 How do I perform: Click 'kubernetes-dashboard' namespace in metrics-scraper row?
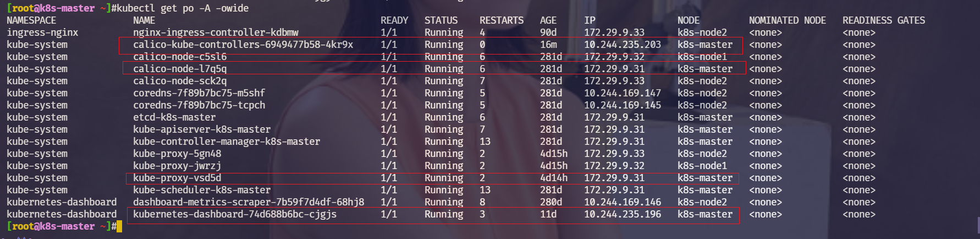(x=62, y=202)
